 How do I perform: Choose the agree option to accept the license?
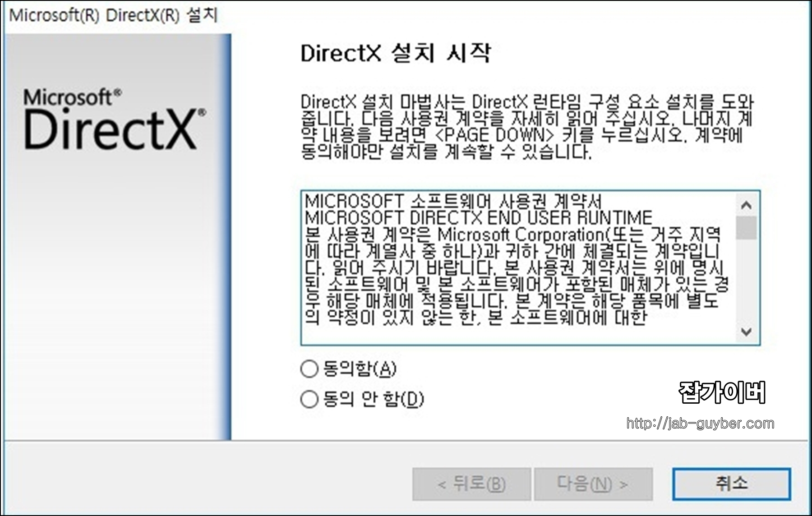tap(310, 370)
